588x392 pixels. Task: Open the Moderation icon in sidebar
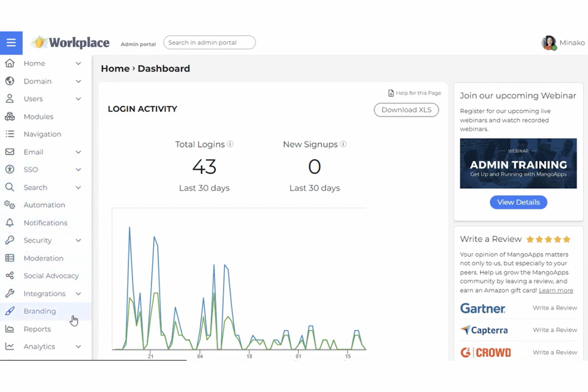(10, 258)
